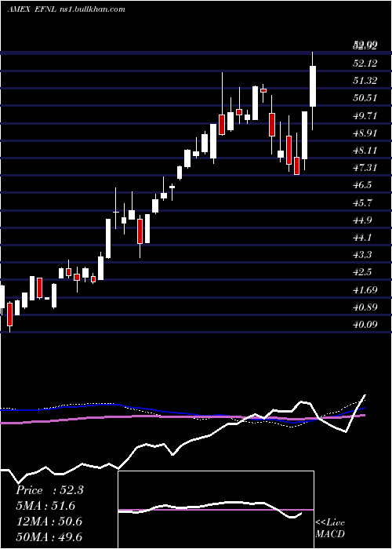
Task: Click the 45.7 price axis label
Action: 362,202
